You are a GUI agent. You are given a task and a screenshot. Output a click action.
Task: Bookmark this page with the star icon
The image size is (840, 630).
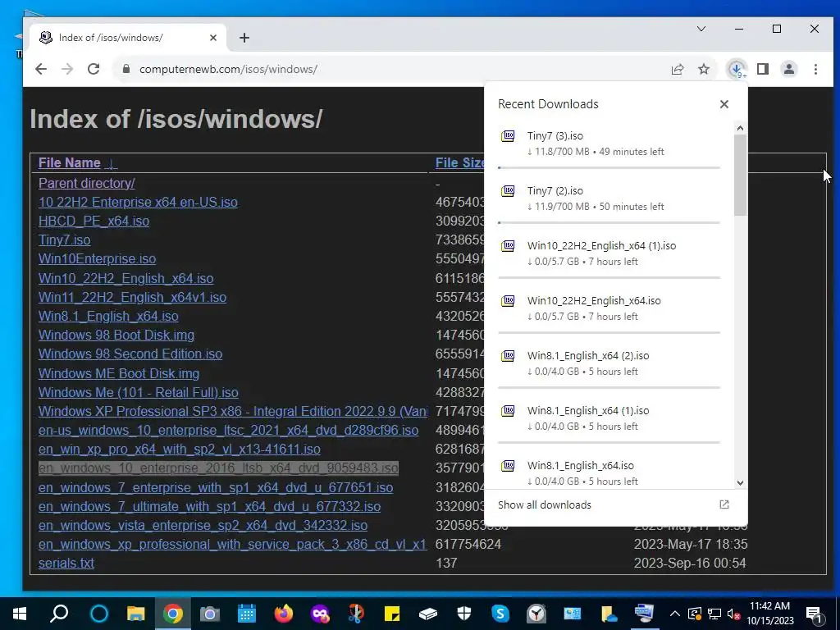704,69
